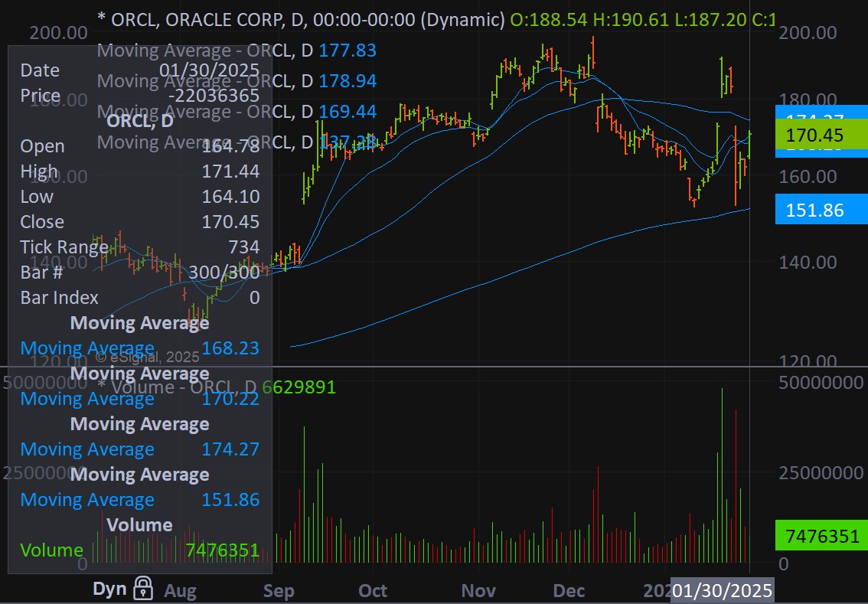Viewport: 868px width, 604px height.
Task: Click the Nov label on time axis
Action: (x=478, y=591)
